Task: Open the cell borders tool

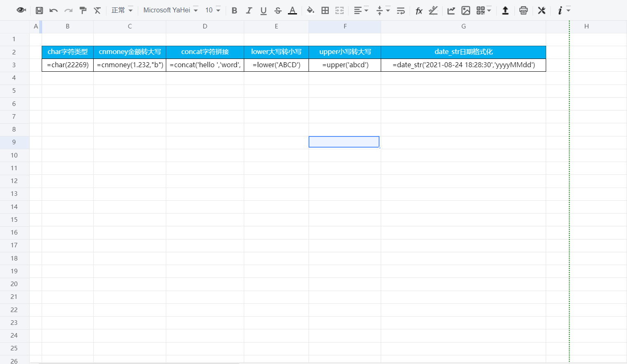Action: click(x=325, y=10)
